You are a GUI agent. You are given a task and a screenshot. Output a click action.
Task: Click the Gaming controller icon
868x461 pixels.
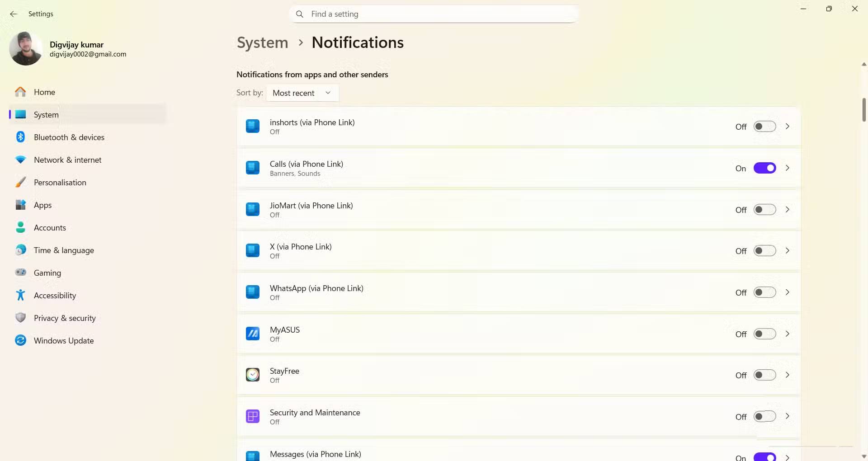20,273
